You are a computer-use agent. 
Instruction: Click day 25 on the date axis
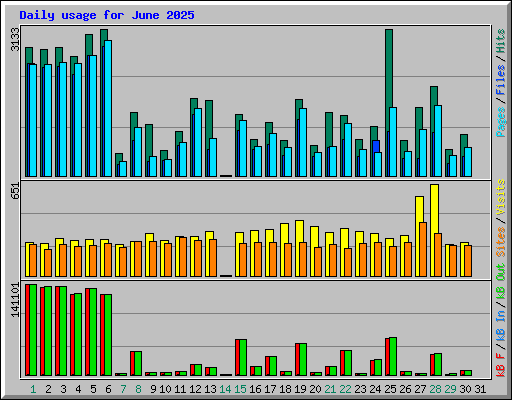[x=390, y=389]
